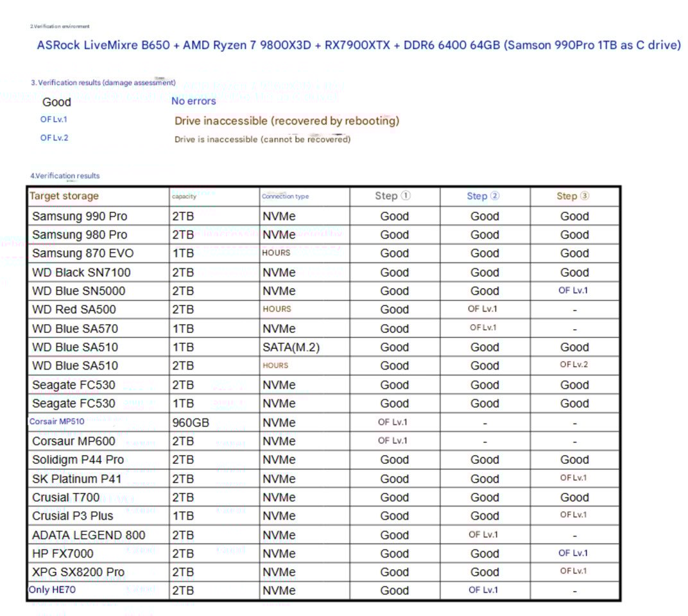Click the capacity column header
The image size is (688, 616).
[184, 196]
